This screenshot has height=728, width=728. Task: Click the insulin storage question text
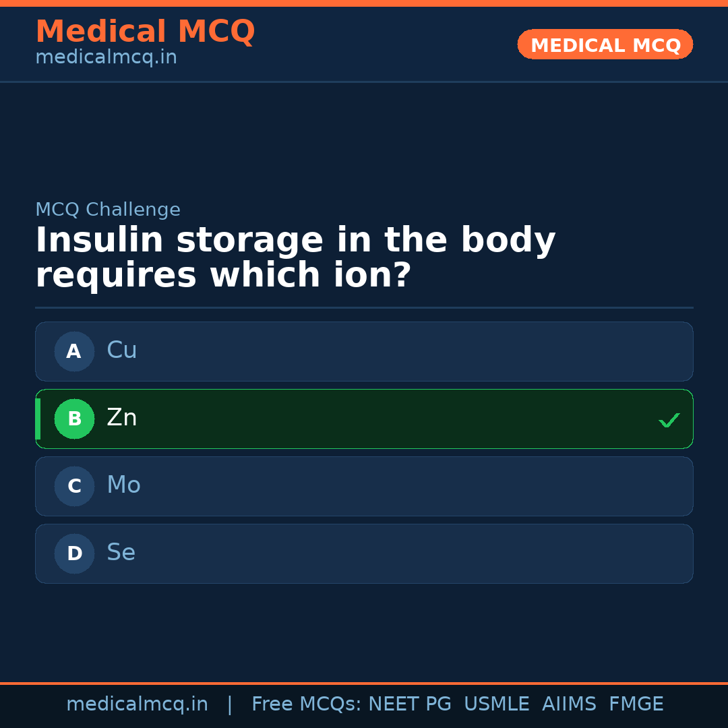295,258
